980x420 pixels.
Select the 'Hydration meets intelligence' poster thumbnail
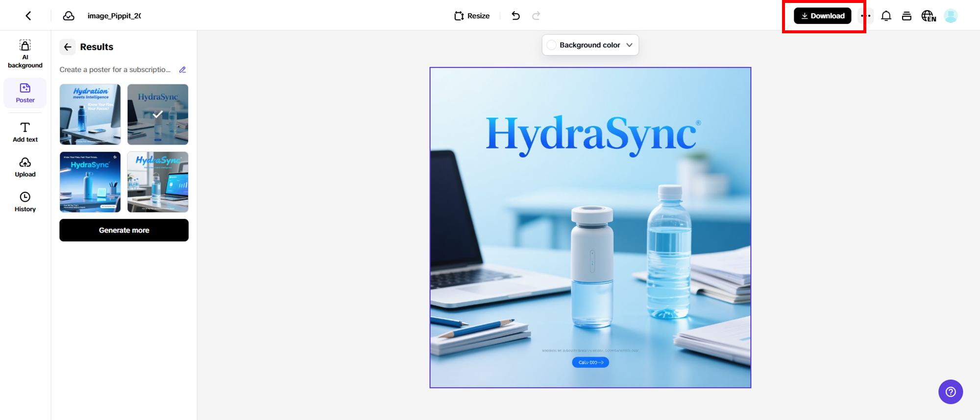click(x=90, y=115)
